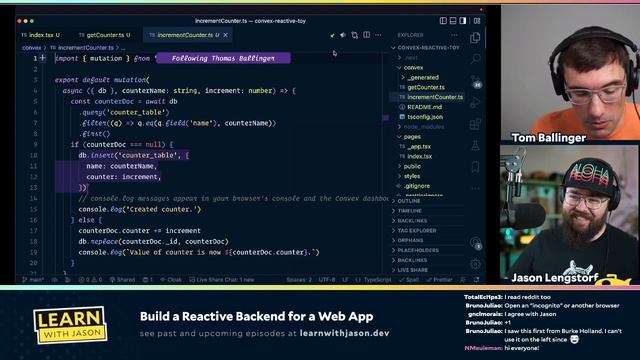The width and height of the screenshot is (640, 360).
Task: Open tsconfig.json in the file explorer
Action: (427, 117)
